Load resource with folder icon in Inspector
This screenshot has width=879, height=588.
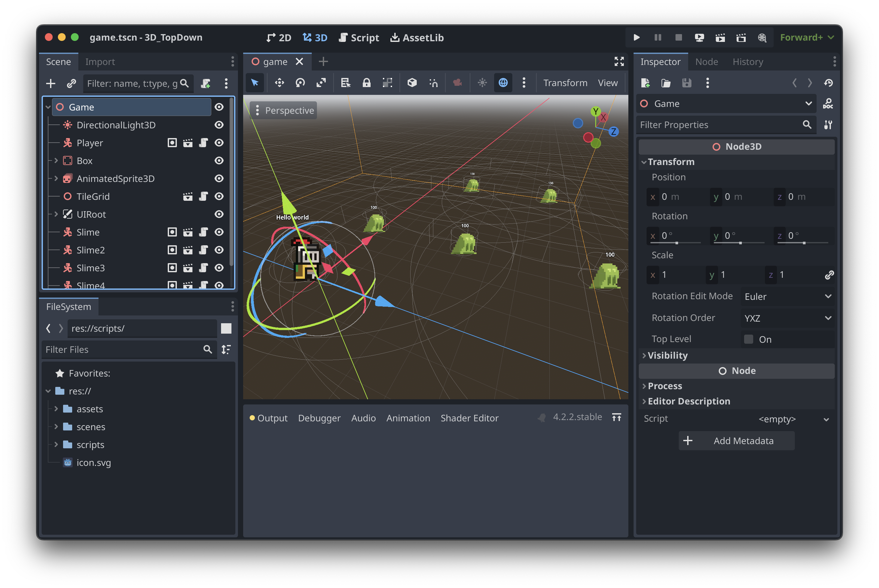[666, 83]
